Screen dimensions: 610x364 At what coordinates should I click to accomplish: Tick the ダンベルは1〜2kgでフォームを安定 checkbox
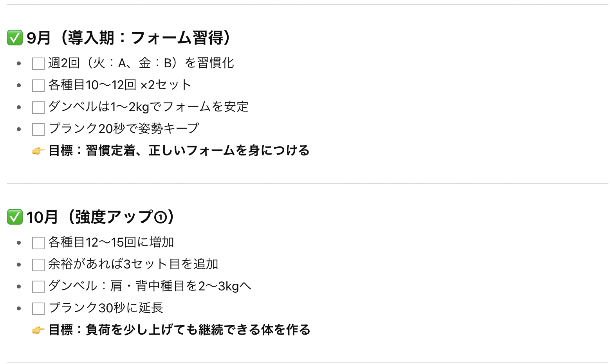[x=38, y=108]
